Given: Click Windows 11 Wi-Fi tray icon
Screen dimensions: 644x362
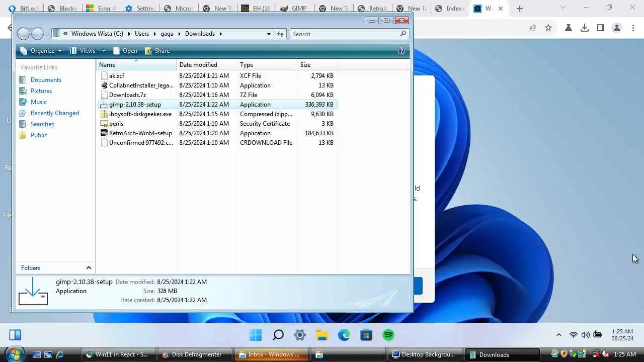Looking at the screenshot, I should pyautogui.click(x=573, y=335).
